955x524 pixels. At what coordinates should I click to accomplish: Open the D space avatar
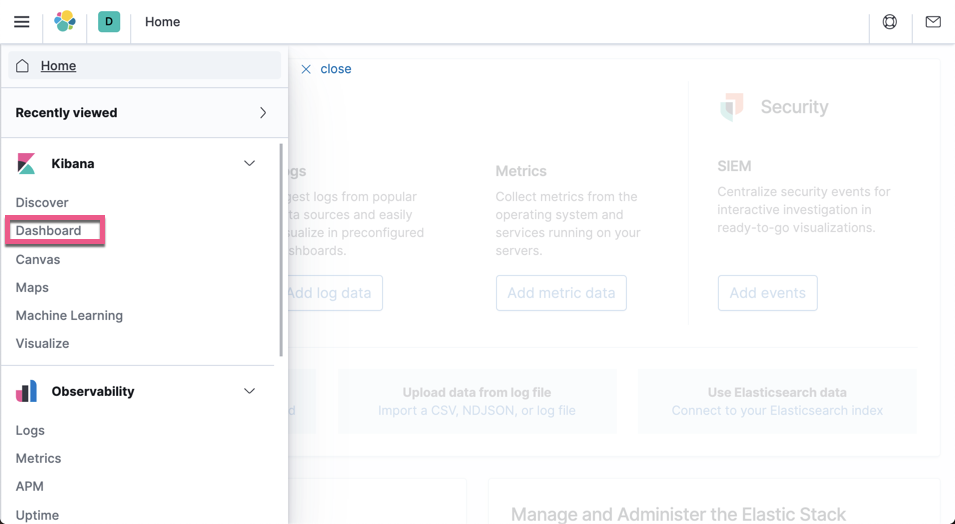coord(109,21)
